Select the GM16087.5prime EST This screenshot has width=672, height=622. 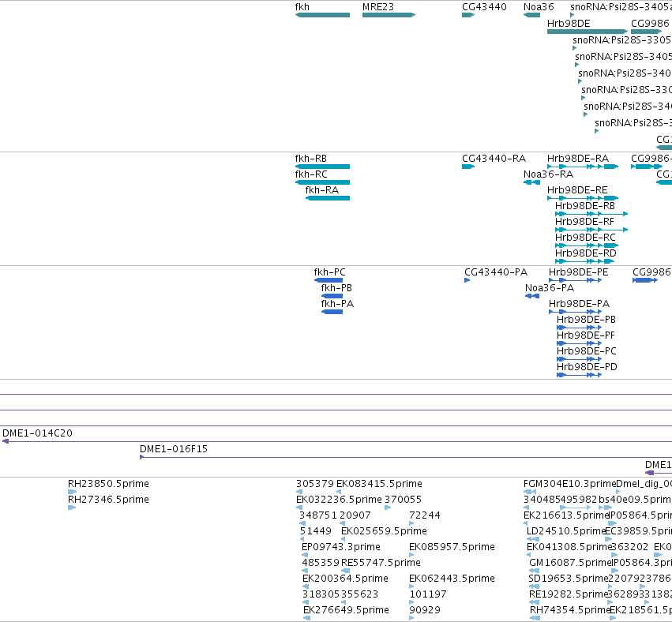click(534, 571)
